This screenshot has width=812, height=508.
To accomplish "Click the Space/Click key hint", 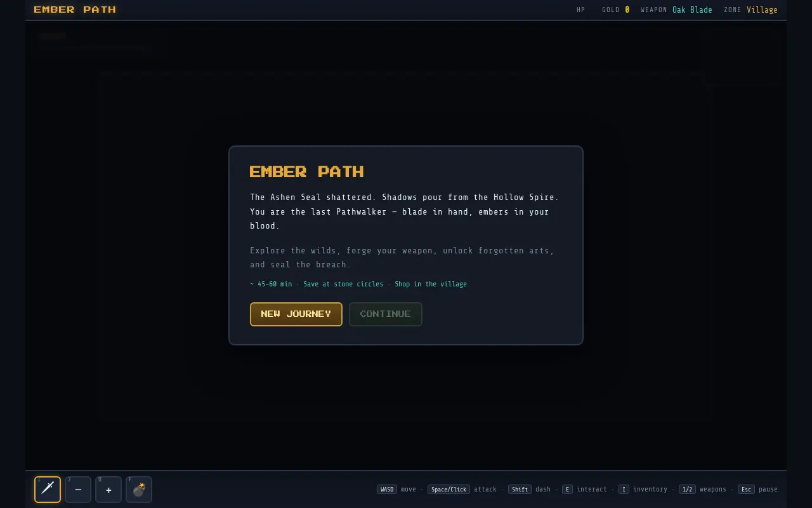I will point(449,490).
